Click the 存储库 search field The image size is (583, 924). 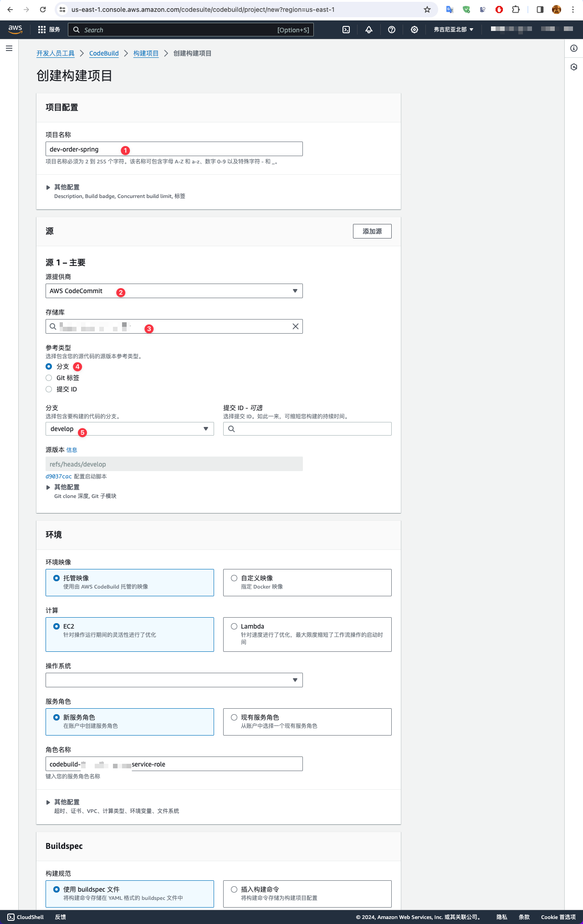pyautogui.click(x=174, y=326)
